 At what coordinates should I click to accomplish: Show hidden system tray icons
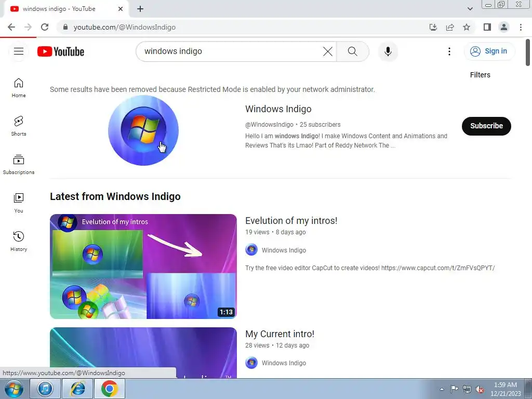(442, 389)
